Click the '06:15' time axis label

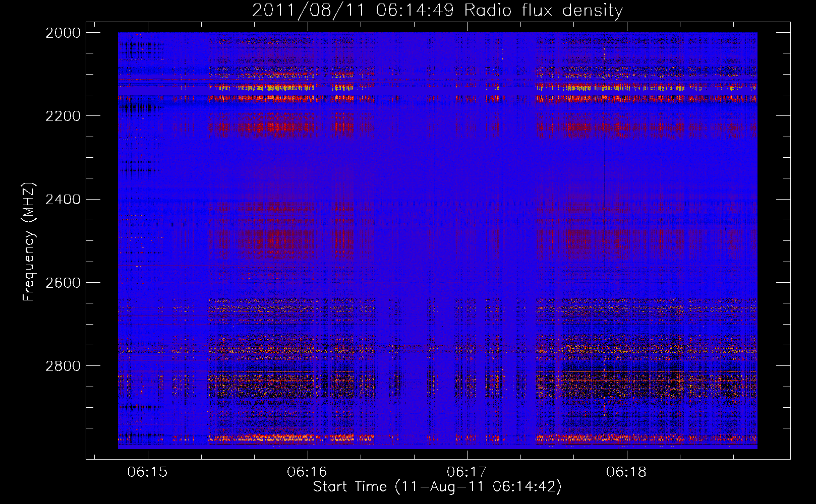point(147,472)
